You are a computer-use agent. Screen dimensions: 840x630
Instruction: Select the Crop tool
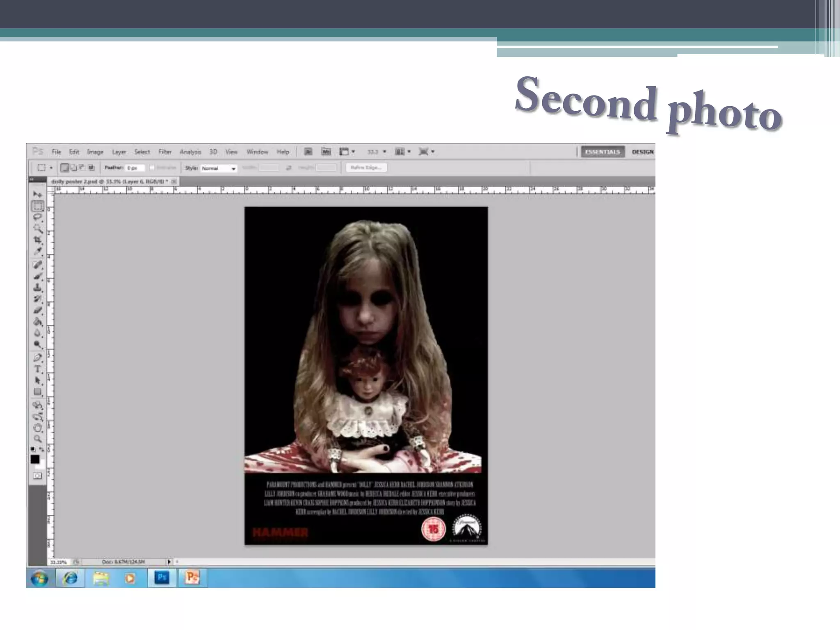point(38,240)
